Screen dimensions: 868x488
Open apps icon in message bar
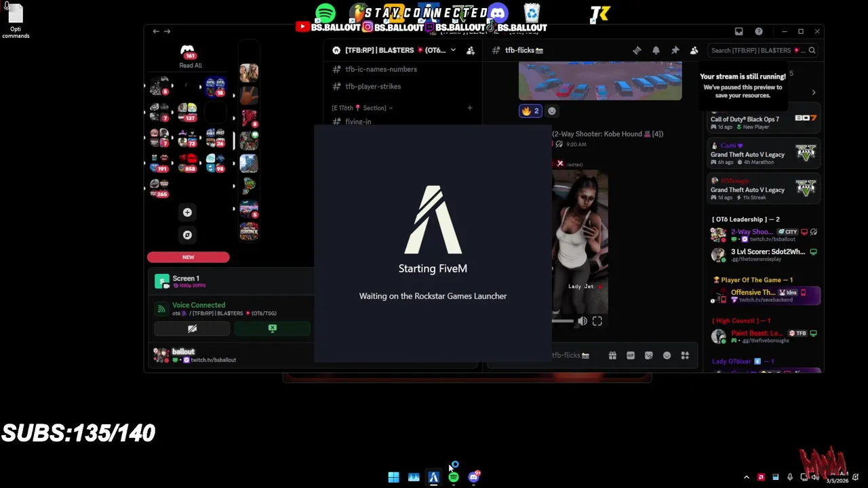pos(685,355)
